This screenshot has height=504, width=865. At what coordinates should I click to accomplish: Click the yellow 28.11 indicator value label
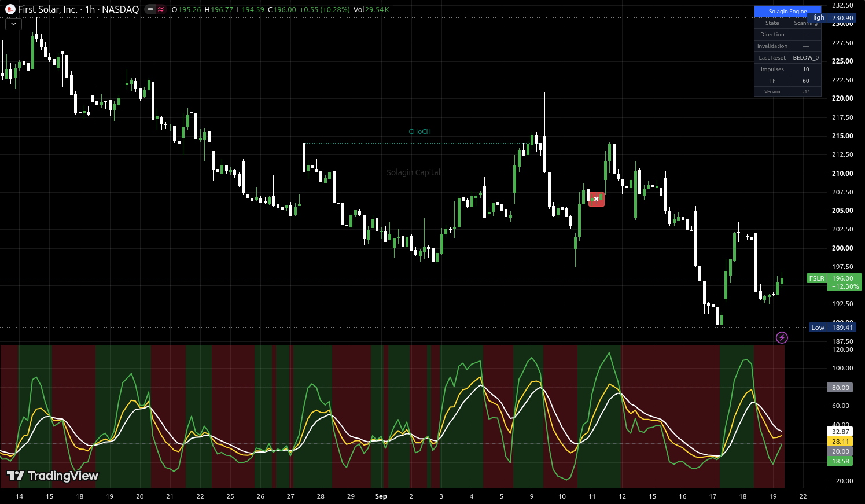tap(840, 442)
